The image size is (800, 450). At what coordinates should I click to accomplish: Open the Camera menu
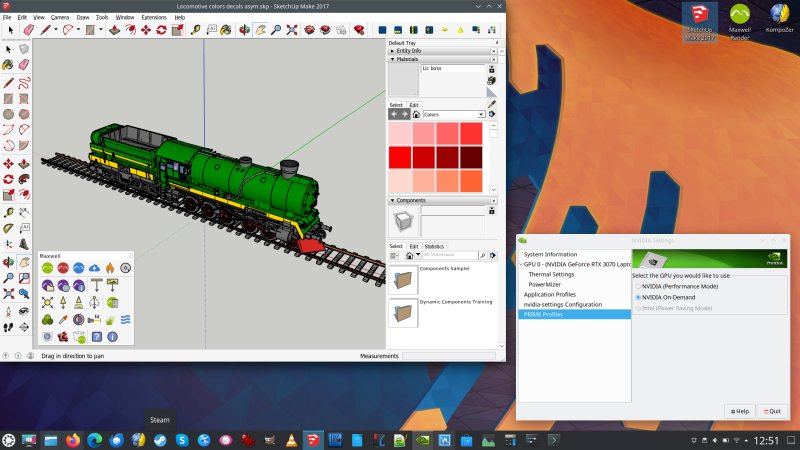(60, 17)
